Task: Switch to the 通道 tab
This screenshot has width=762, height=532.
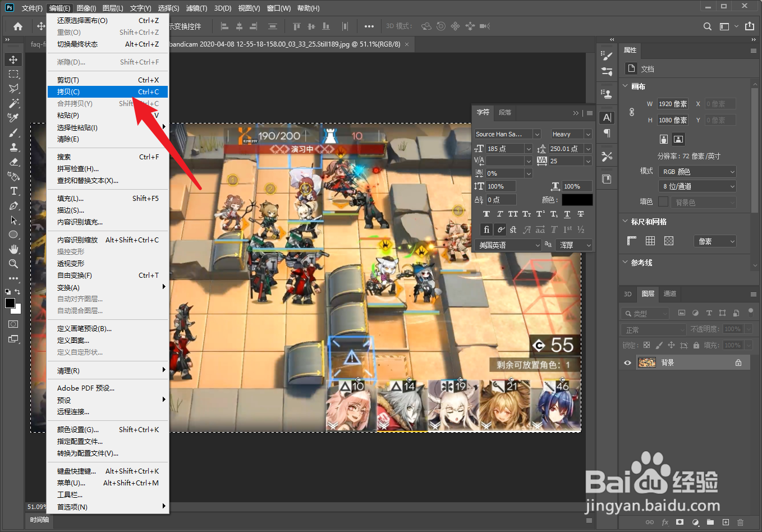Action: 669,293
